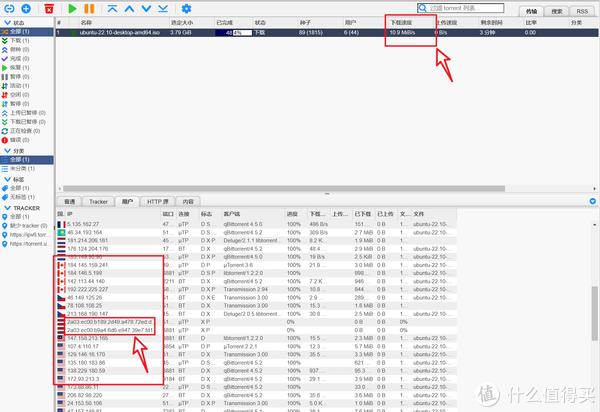Sort torrents by the 剩余时间 column header
Screen dimensions: 600x412
tap(491, 23)
